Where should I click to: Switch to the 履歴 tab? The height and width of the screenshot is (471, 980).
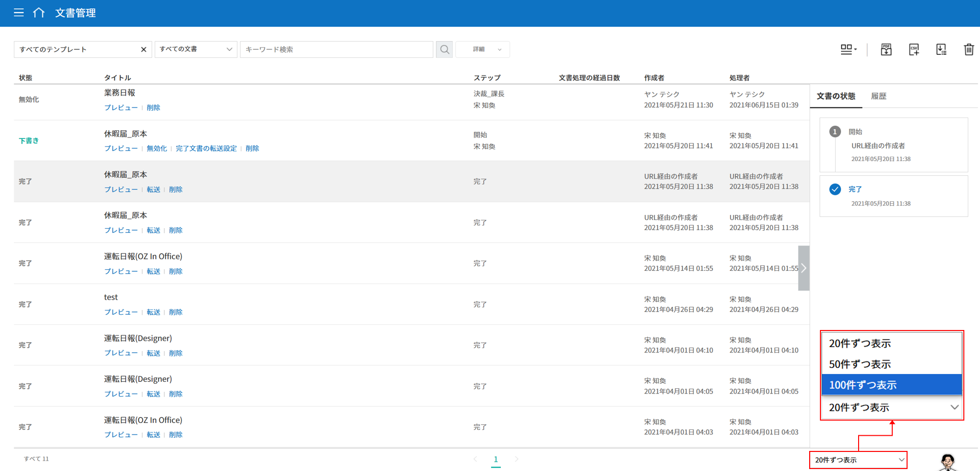coord(879,96)
